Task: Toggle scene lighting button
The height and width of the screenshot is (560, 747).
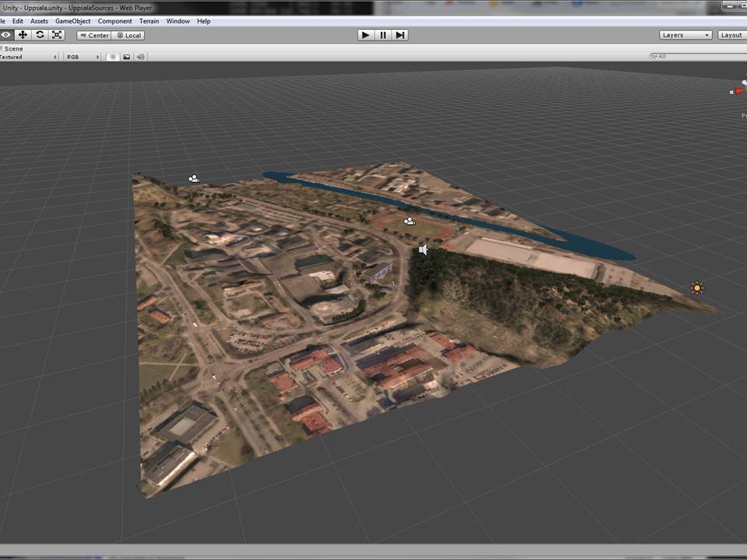Action: point(113,57)
